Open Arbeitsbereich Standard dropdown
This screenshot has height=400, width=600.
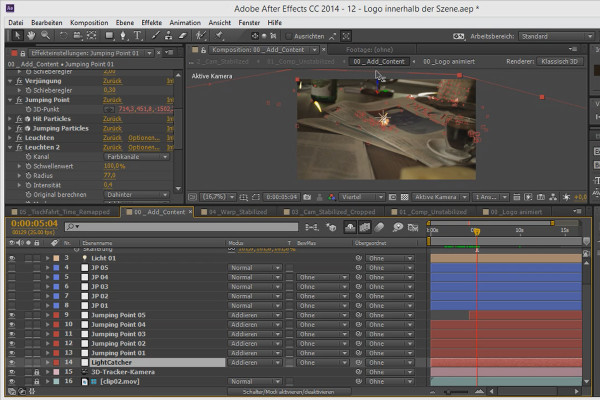point(556,36)
